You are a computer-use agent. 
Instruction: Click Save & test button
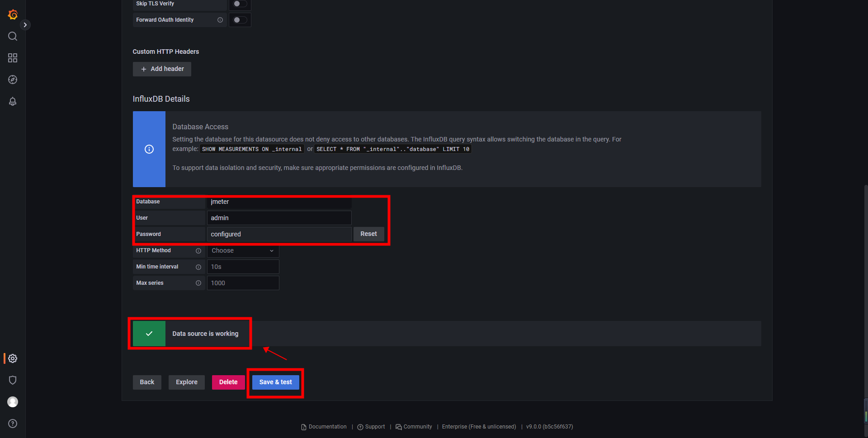276,382
